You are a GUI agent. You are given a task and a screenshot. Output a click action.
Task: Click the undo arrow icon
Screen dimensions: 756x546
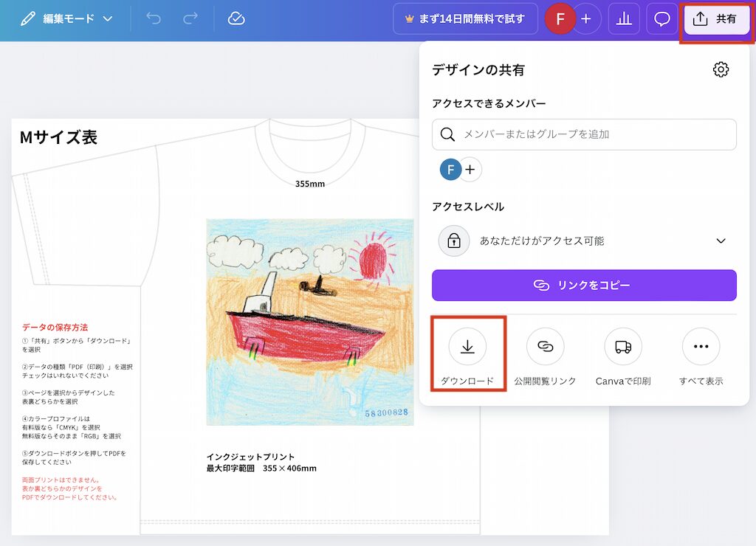pyautogui.click(x=154, y=18)
